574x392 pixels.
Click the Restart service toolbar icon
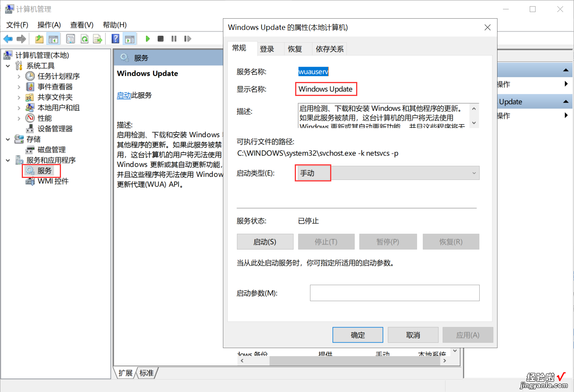tap(188, 39)
